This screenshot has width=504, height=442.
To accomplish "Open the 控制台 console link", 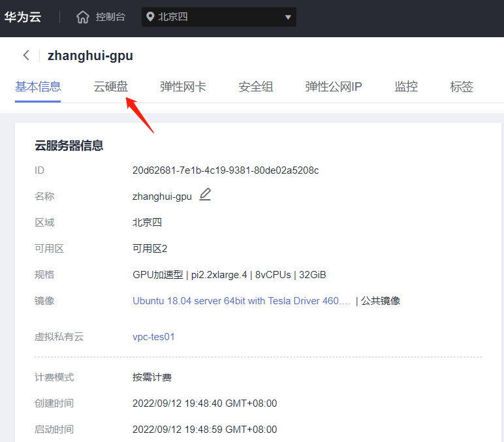I will 110,17.
